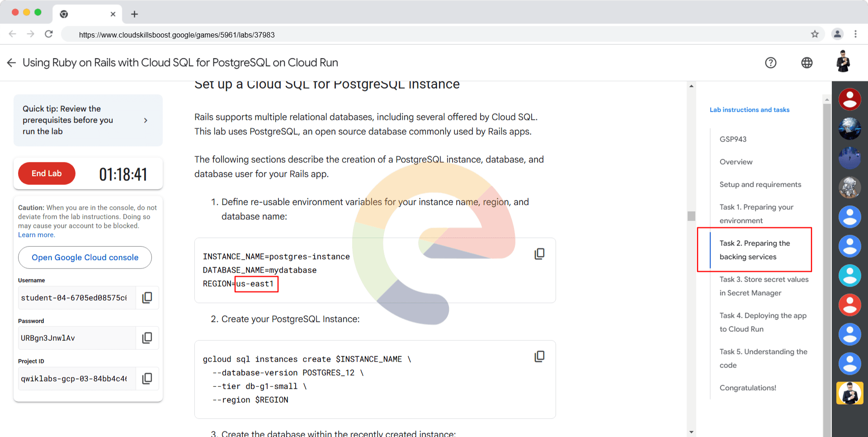Viewport: 868px width, 437px height.
Task: Jump to Congratulations! section
Action: (x=748, y=388)
